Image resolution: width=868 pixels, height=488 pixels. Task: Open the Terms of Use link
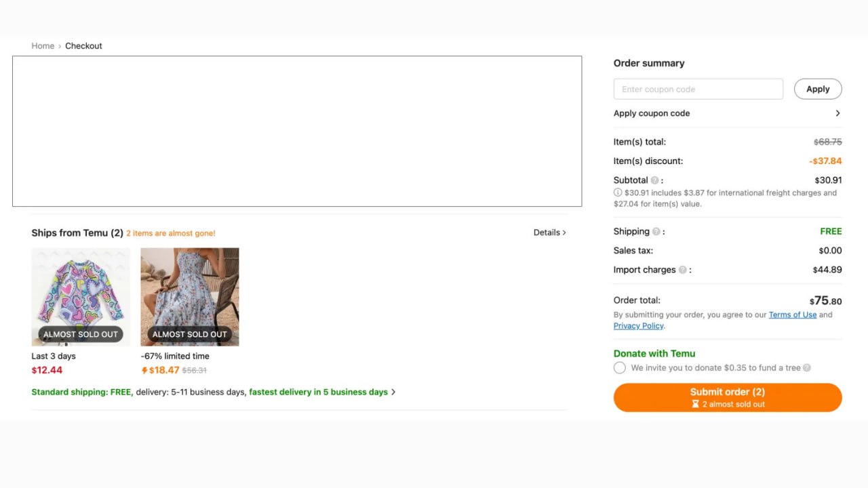[x=792, y=314]
